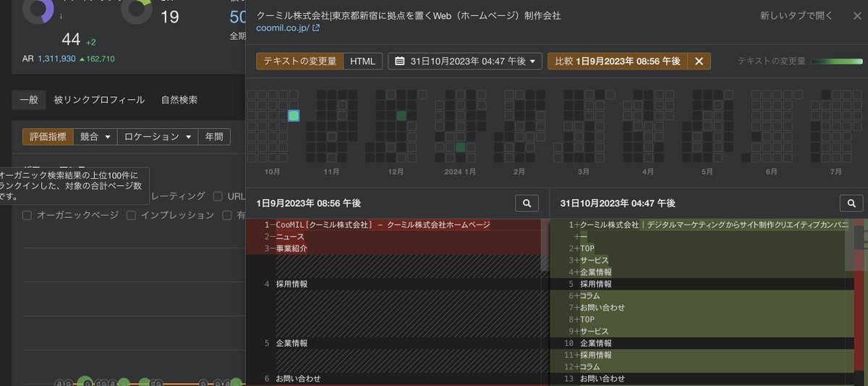This screenshot has height=386, width=868.
Task: Click the AR value 1,311,930
Action: click(56, 59)
